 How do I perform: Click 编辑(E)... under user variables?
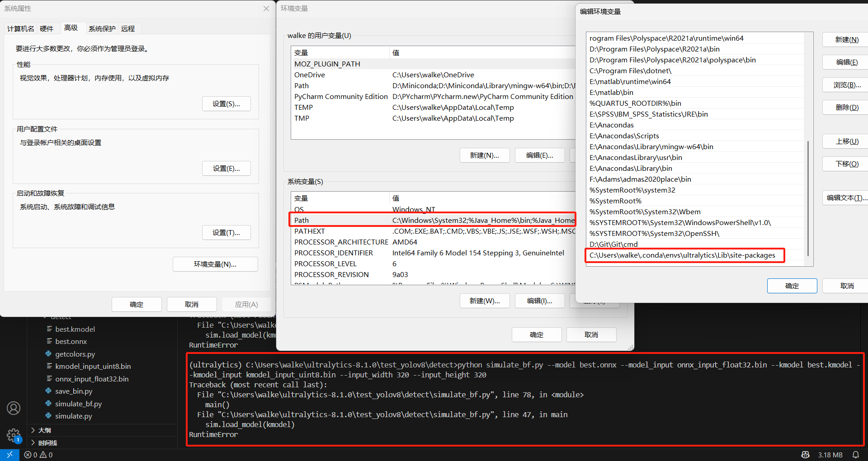tap(540, 155)
